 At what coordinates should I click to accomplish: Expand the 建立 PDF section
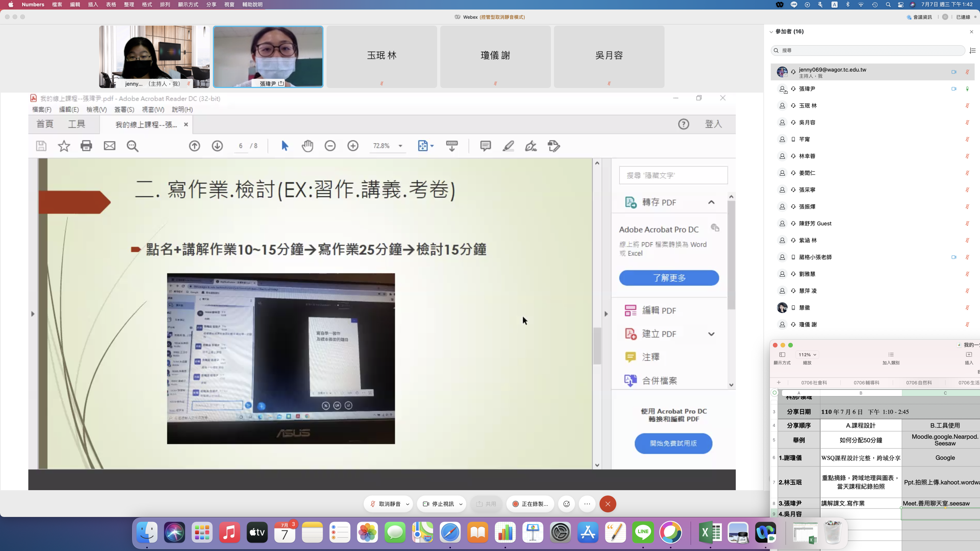(x=711, y=334)
